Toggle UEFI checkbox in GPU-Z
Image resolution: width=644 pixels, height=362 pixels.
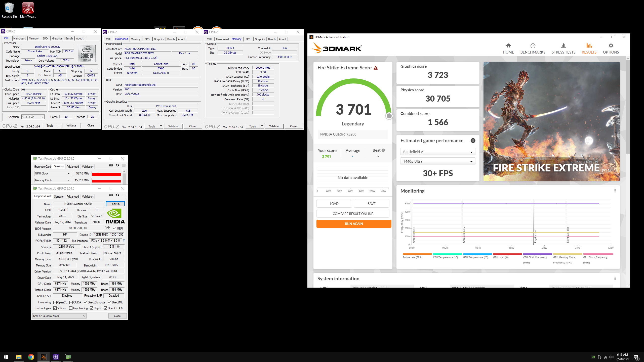pyautogui.click(x=114, y=229)
